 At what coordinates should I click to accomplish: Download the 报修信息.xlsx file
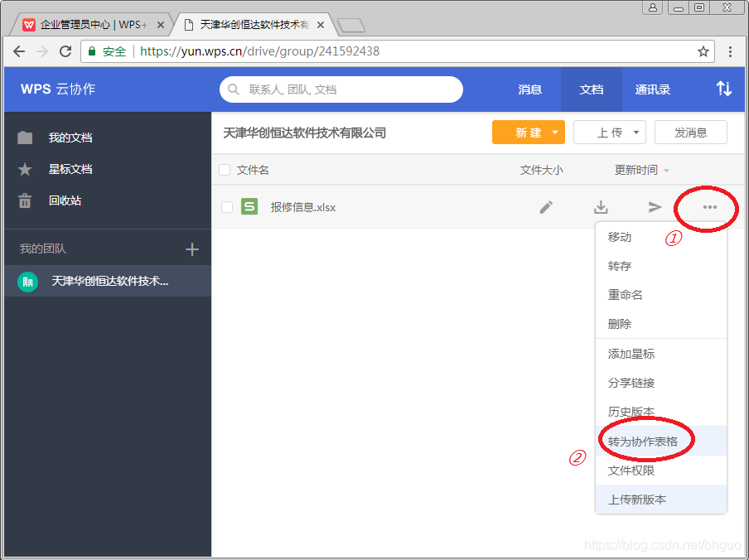coord(601,207)
